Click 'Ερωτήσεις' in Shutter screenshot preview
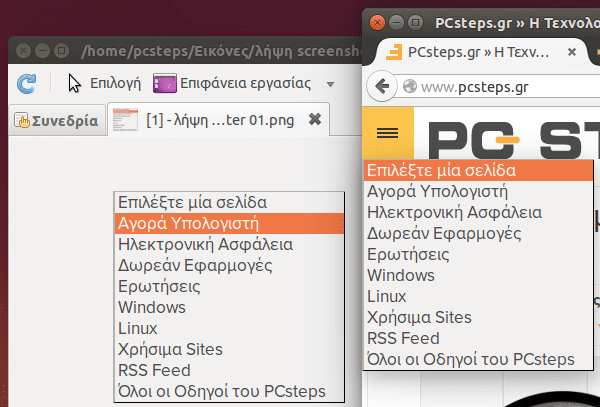 (230, 287)
